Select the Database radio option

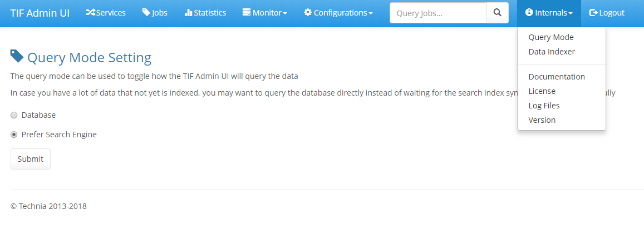pos(14,115)
